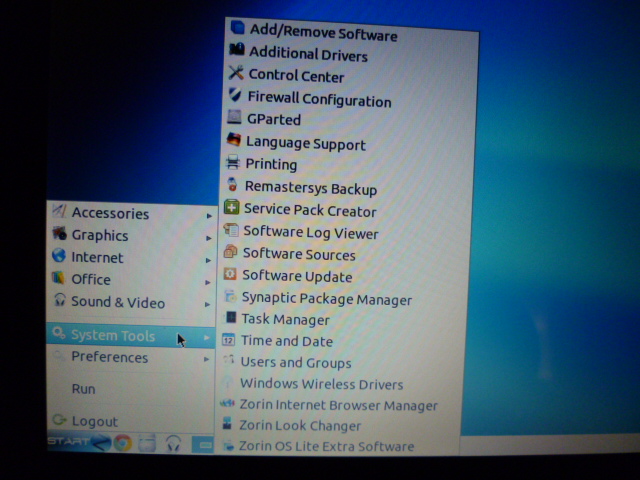Click the green Service Pack Creator icon
The image size is (640, 480).
(x=232, y=207)
